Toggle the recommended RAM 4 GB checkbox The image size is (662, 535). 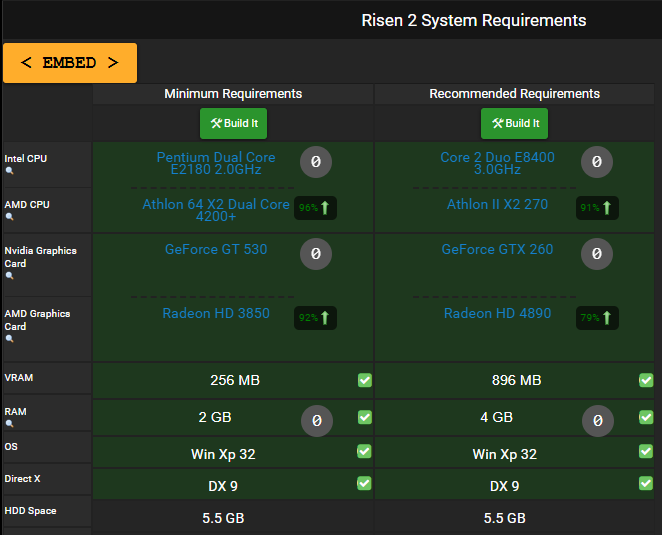point(646,417)
